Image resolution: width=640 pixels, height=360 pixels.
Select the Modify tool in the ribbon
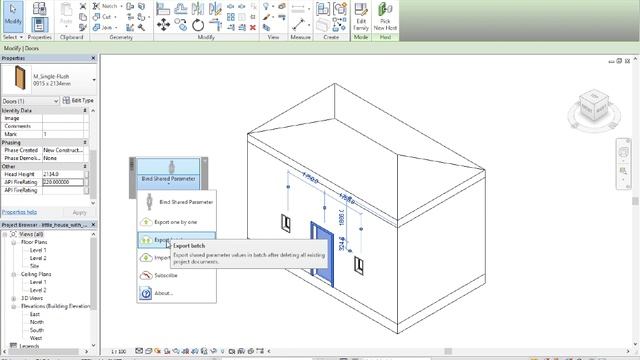tap(13, 16)
